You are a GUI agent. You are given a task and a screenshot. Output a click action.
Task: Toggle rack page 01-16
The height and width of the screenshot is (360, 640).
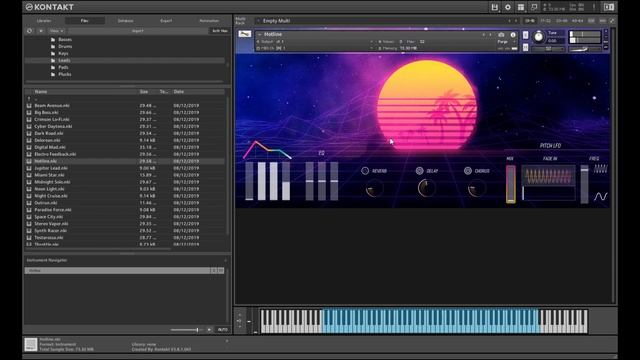pyautogui.click(x=530, y=21)
